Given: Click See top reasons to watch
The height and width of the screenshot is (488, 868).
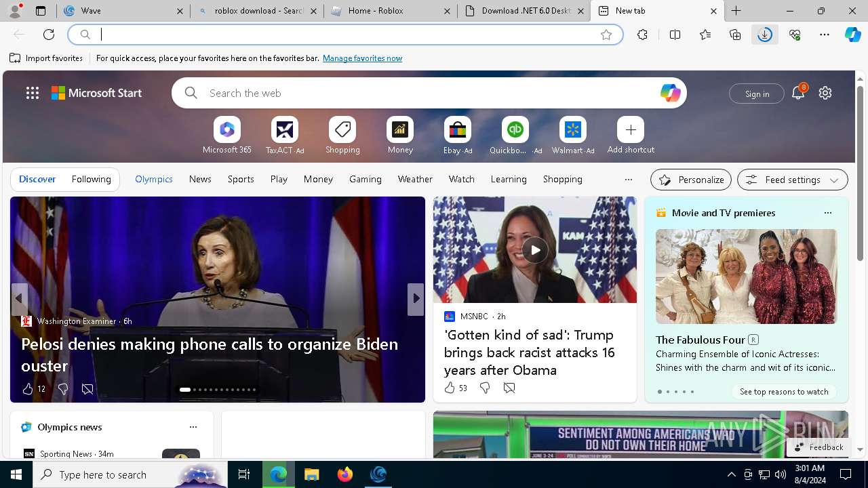Looking at the screenshot, I should click(784, 391).
